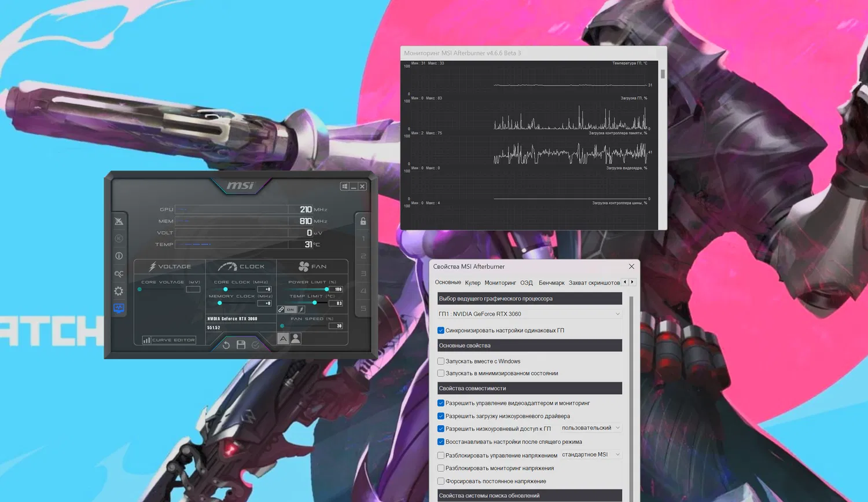Click the Kombustor stress test icon
This screenshot has width=868, height=502.
pos(119,239)
